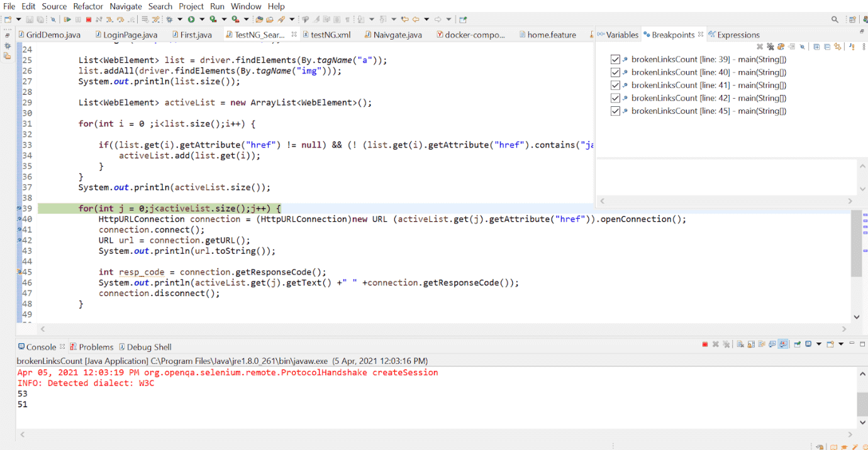This screenshot has height=450, width=868.
Task: Open the Debug launch dropdown arrow
Action: coord(180,19)
